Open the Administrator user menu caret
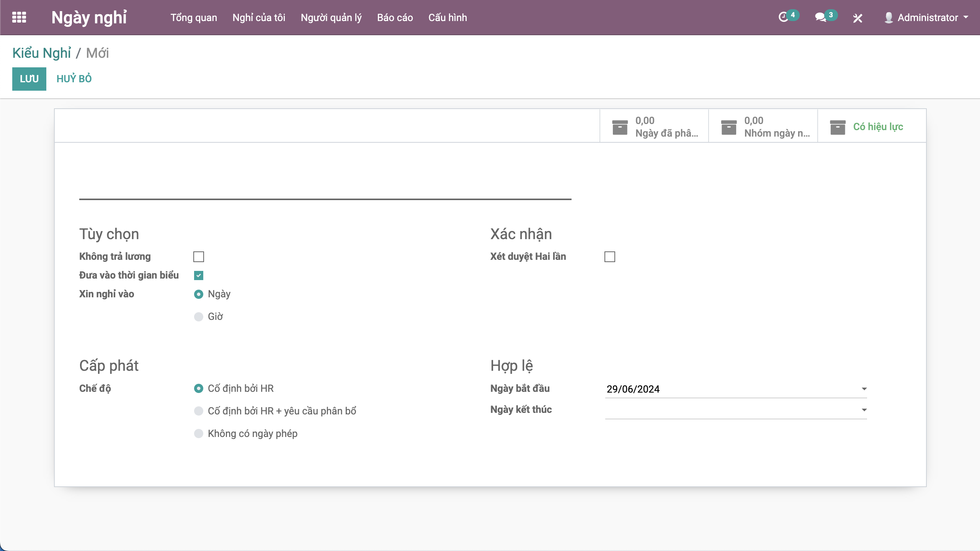This screenshot has width=980, height=551. tap(966, 17)
